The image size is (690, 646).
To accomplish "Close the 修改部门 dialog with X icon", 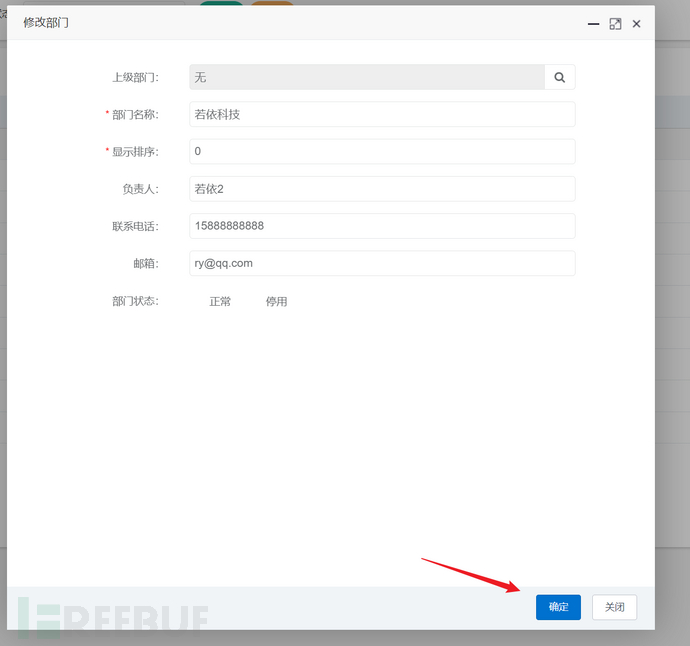I will 636,24.
